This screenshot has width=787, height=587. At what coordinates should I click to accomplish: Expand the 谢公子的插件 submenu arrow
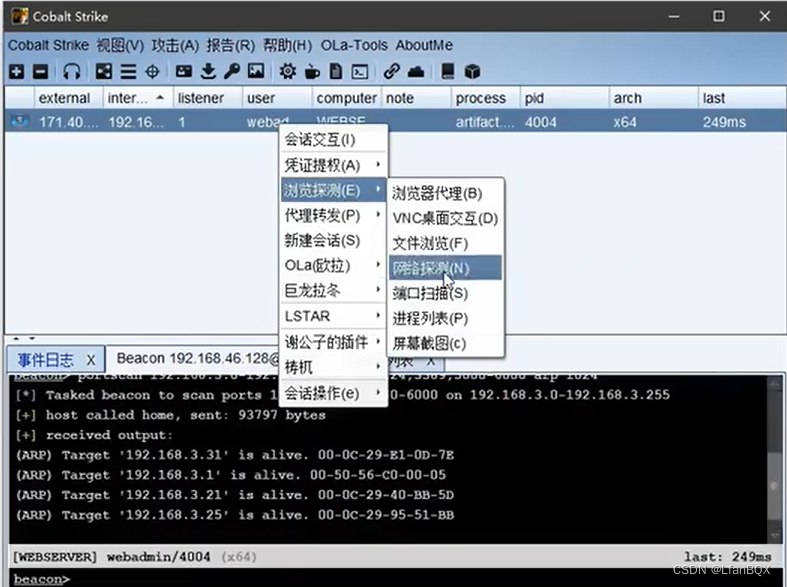point(378,341)
